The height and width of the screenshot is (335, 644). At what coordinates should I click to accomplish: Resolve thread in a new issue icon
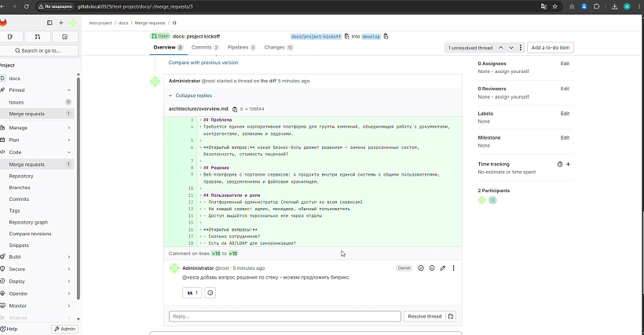coord(451,316)
